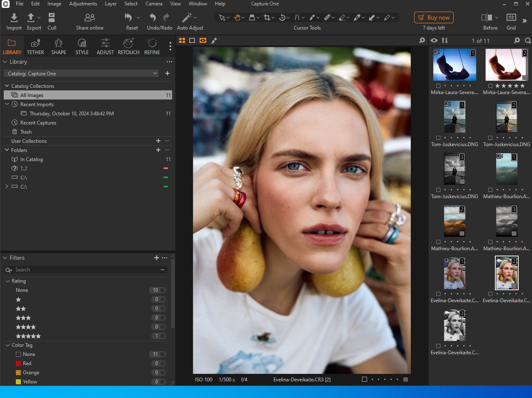The width and height of the screenshot is (532, 398).
Task: Switch to the RETOUCH tool tab
Action: [x=128, y=46]
